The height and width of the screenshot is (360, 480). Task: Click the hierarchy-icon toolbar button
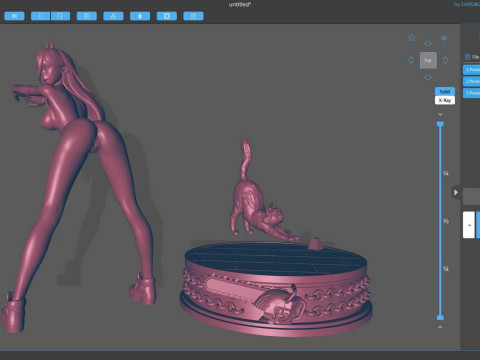click(x=113, y=16)
